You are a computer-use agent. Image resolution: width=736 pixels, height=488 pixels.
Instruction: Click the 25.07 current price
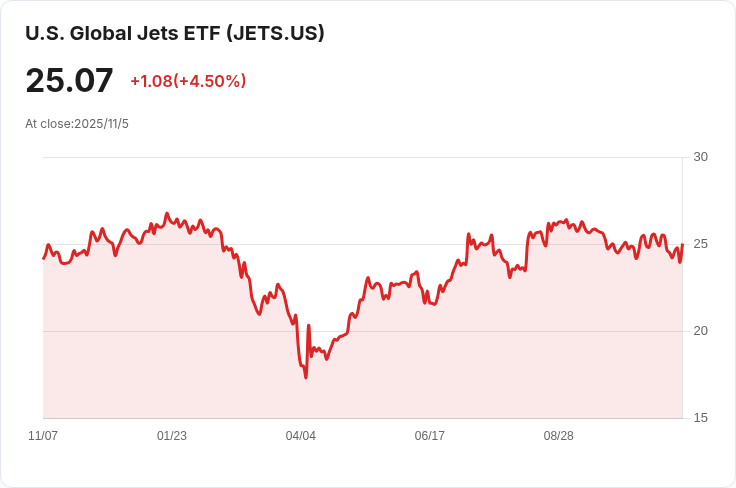point(69,81)
